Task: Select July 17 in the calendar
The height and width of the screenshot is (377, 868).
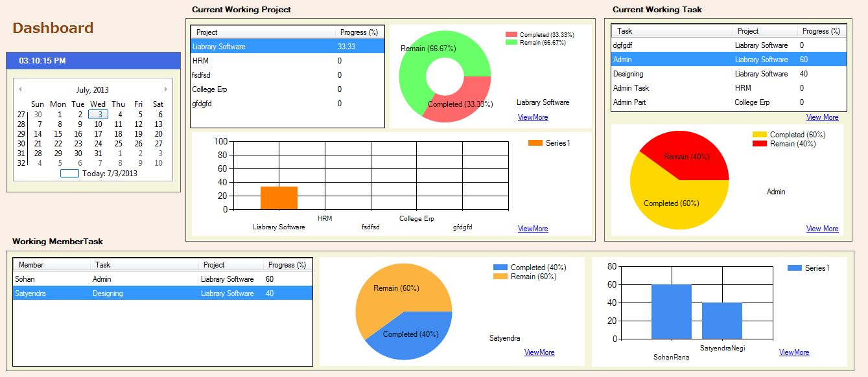Action: point(98,134)
